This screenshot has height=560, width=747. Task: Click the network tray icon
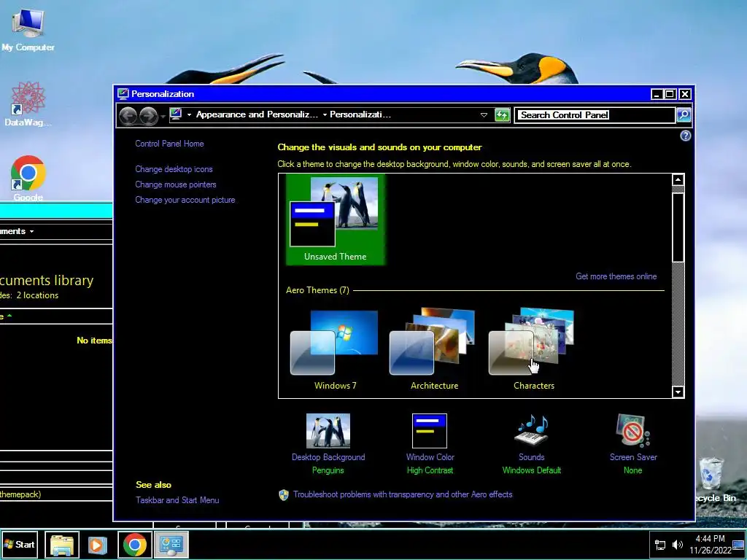point(660,545)
